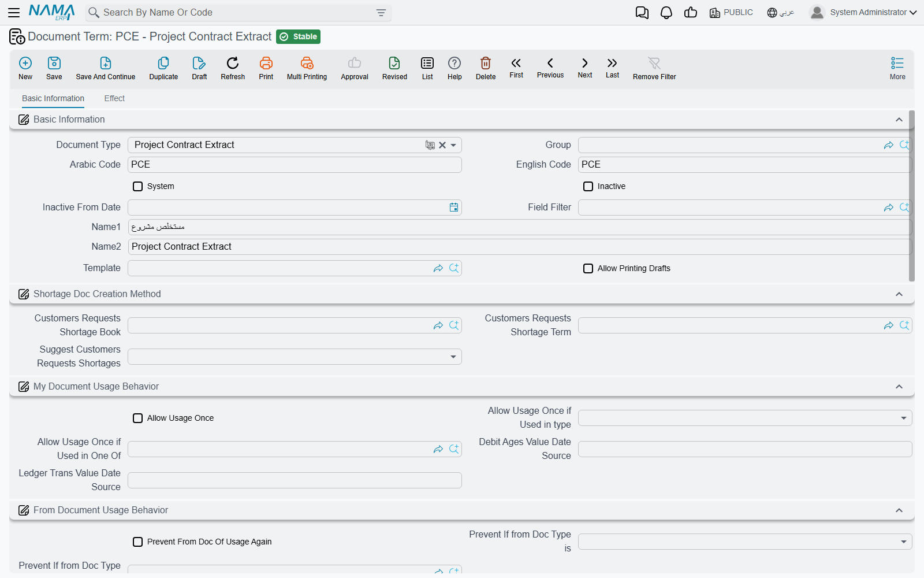This screenshot has height=578, width=924.
Task: Click the thumbs-up icon in header
Action: click(x=691, y=13)
